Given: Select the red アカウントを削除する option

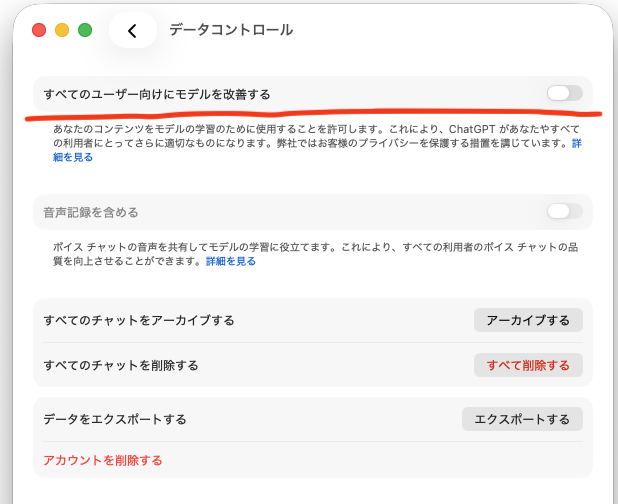Looking at the screenshot, I should [x=102, y=460].
